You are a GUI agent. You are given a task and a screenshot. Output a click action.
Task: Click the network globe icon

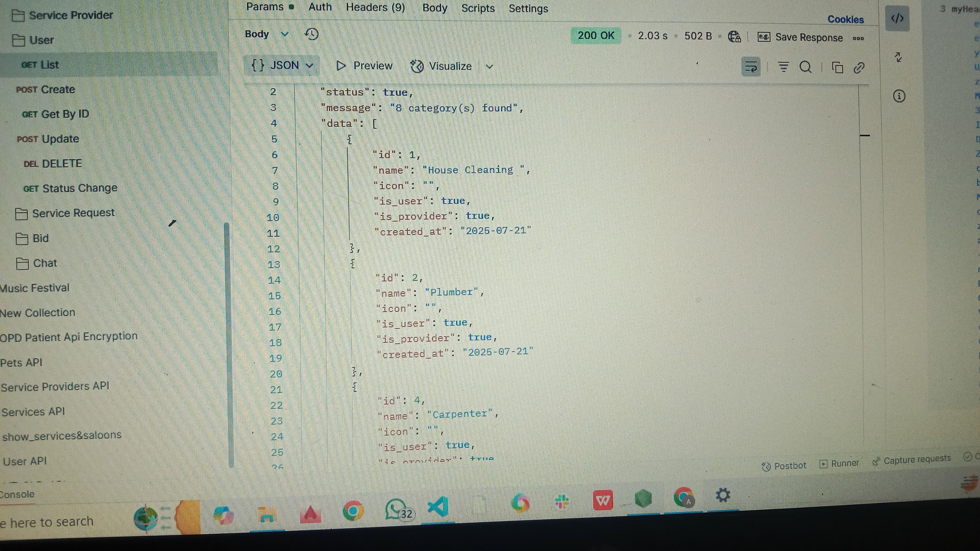734,37
